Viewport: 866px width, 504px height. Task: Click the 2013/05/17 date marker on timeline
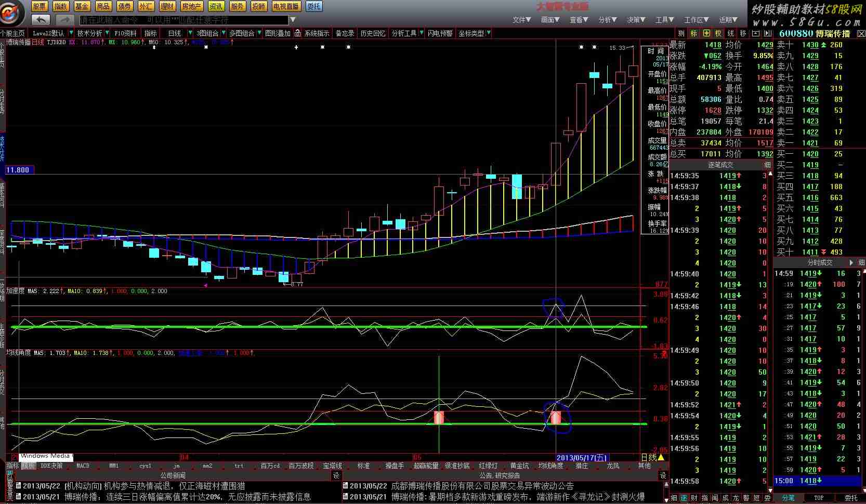[x=581, y=457]
